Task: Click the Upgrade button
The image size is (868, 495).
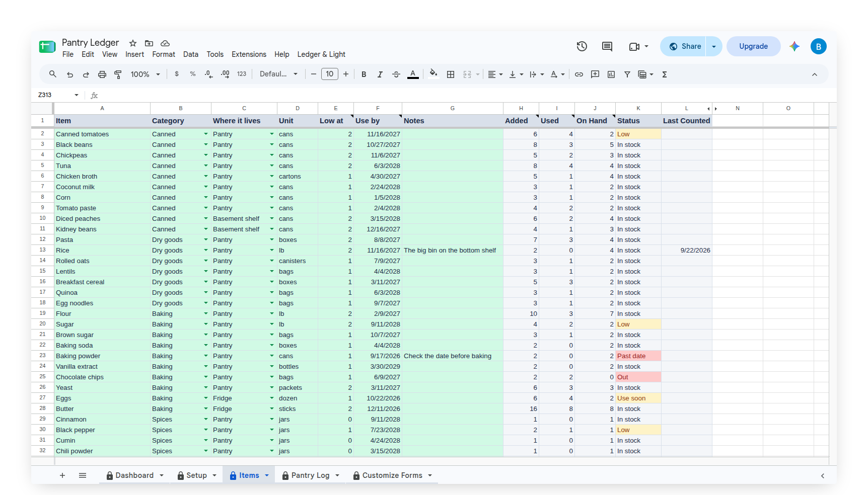Action: [753, 46]
